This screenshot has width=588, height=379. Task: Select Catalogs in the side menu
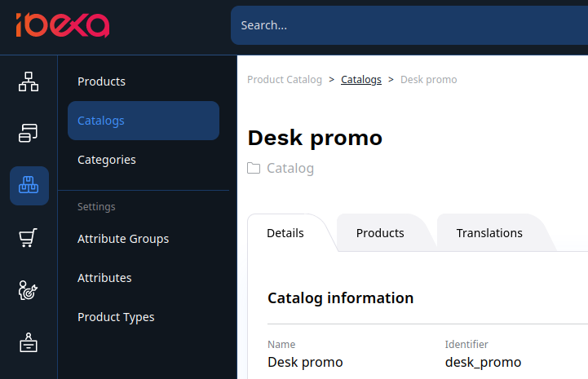pyautogui.click(x=144, y=121)
